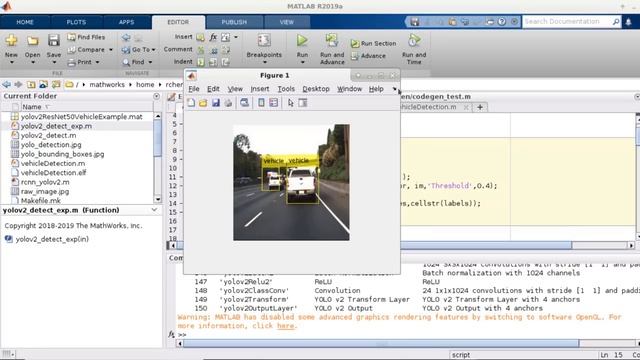Click the up one folder icon
This screenshot has width=640, height=360.
coord(31,84)
